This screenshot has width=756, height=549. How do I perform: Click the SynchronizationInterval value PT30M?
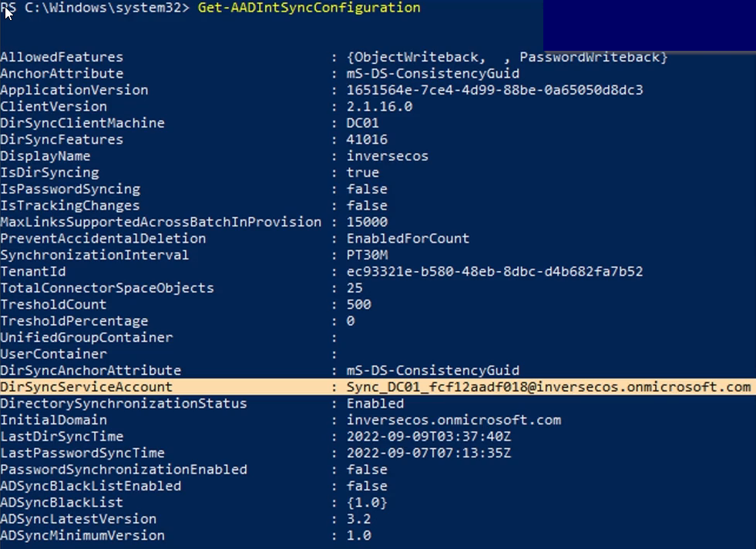point(367,255)
